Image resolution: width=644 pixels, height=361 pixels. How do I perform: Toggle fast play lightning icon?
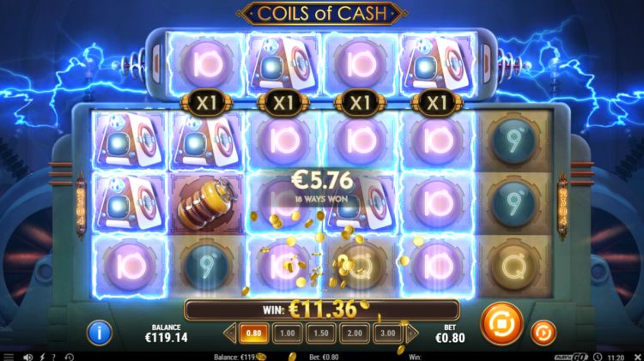click(x=42, y=358)
